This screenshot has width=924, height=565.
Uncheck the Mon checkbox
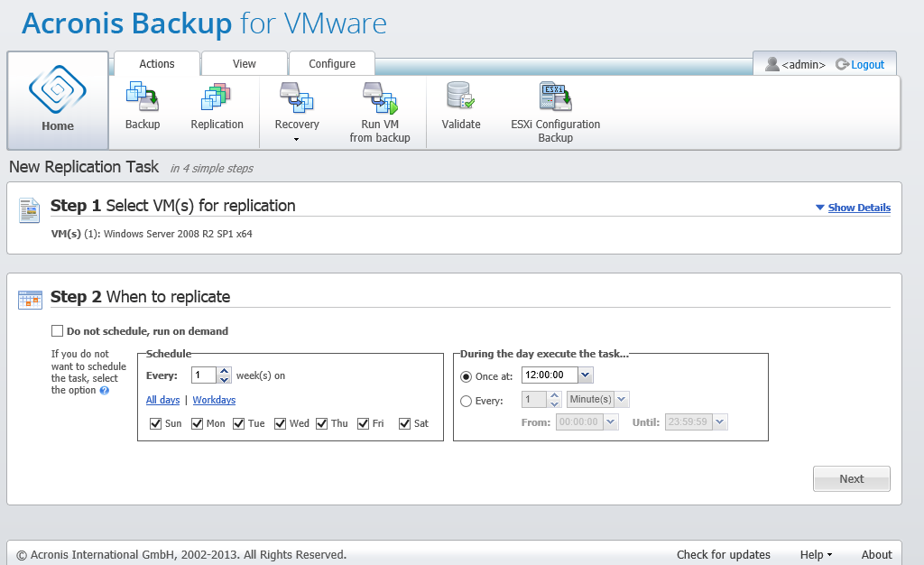tap(198, 423)
